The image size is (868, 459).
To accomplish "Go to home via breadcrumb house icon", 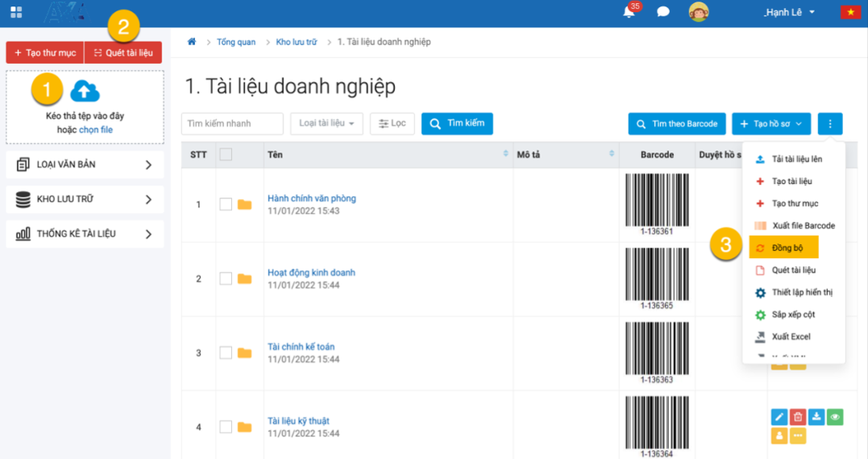I will [x=192, y=42].
